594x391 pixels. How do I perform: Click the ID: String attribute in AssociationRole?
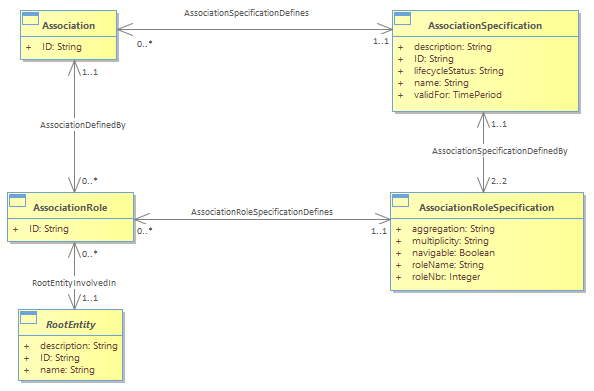pos(49,229)
